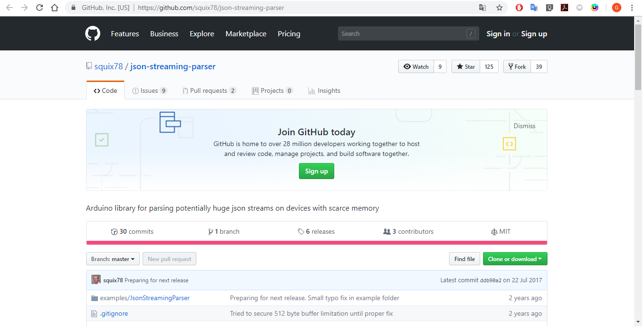The height and width of the screenshot is (327, 644).
Task: Click the GitHub Octocat logo
Action: pyautogui.click(x=93, y=34)
